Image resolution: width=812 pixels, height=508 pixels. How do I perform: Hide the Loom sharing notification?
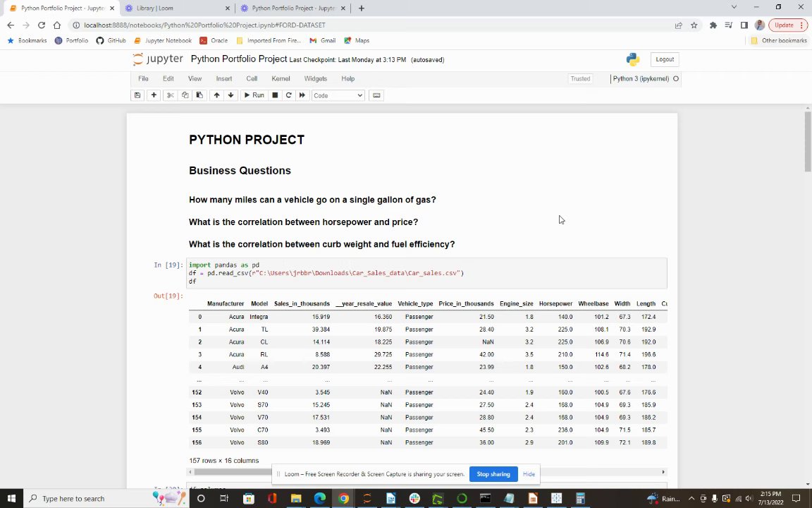click(x=529, y=474)
